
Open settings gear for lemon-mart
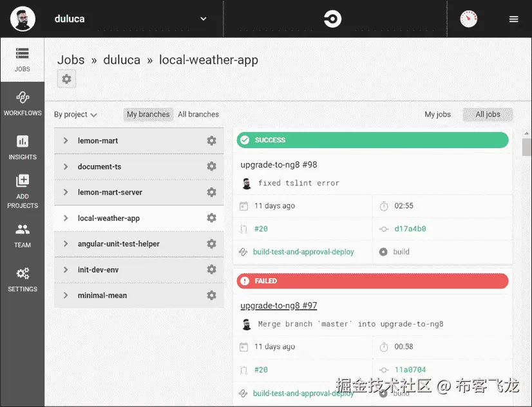212,140
